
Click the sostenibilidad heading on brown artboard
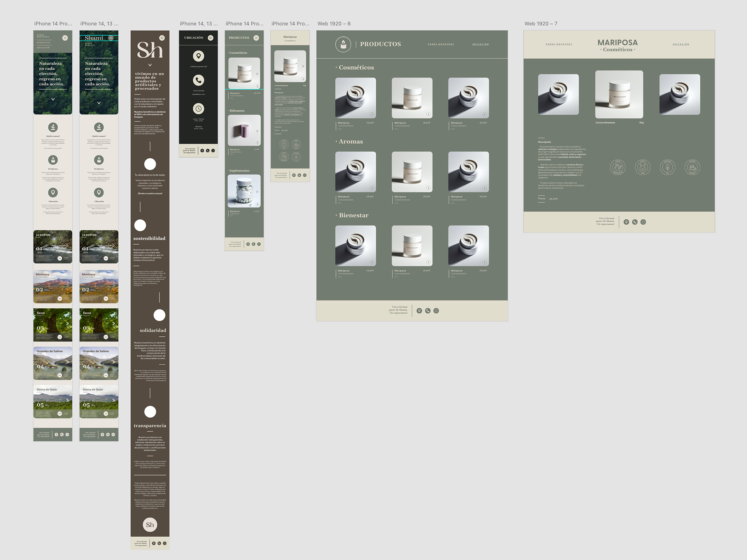(x=149, y=238)
